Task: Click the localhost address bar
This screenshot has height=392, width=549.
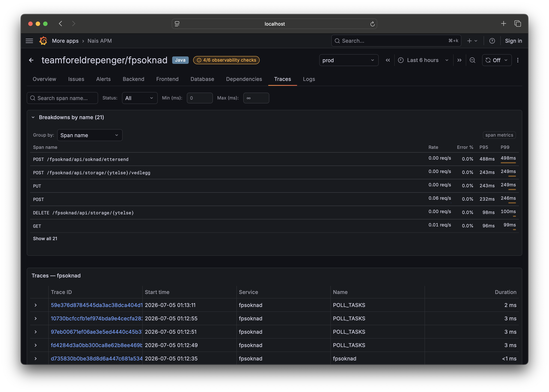Action: (274, 24)
